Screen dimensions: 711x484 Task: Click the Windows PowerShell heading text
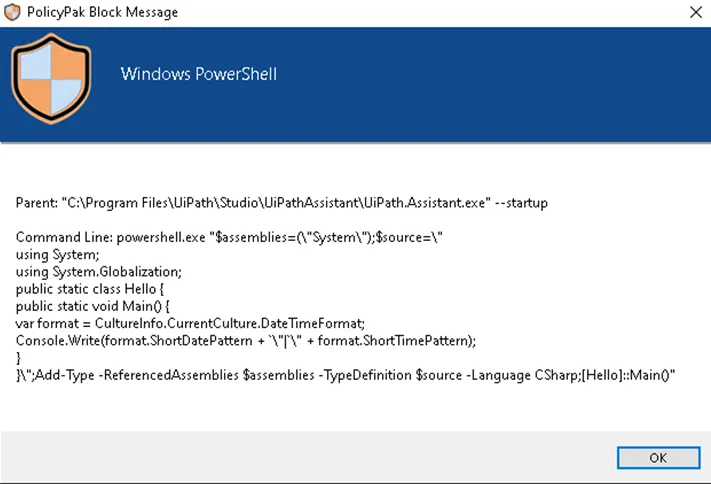[x=198, y=74]
